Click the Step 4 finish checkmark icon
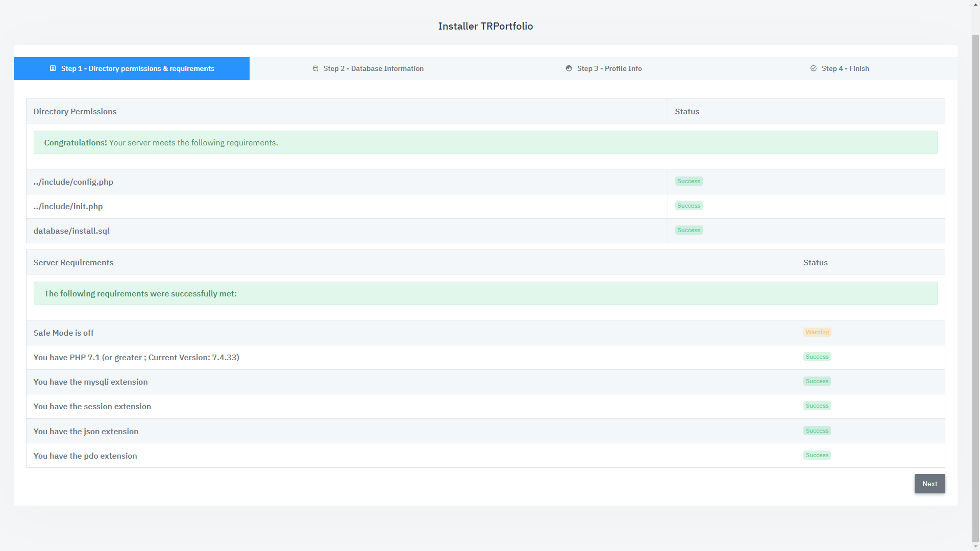This screenshot has height=551, width=980. pos(813,68)
